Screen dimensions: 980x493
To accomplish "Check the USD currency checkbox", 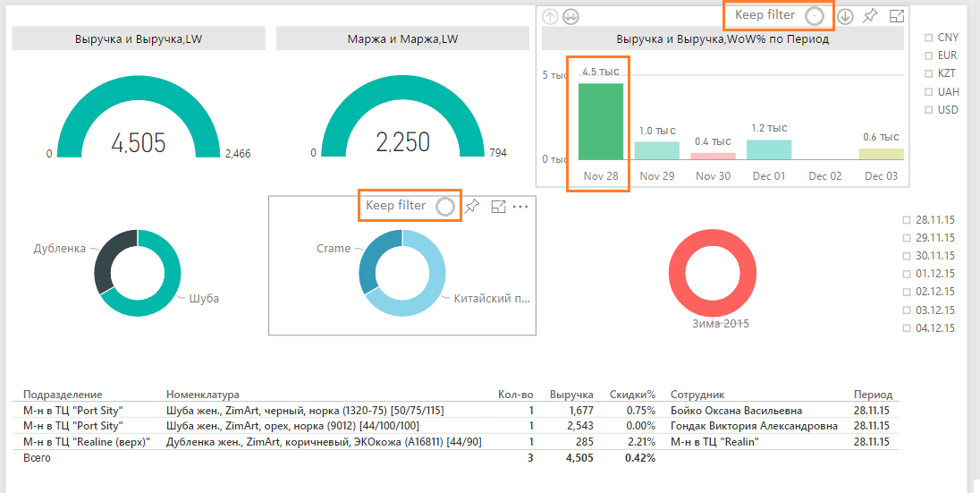I will click(x=929, y=110).
